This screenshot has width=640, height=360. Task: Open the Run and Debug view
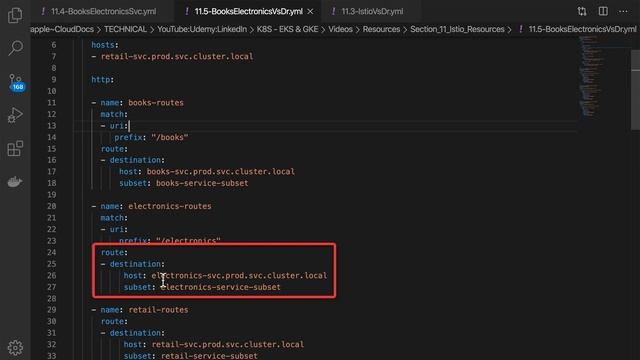coord(15,115)
